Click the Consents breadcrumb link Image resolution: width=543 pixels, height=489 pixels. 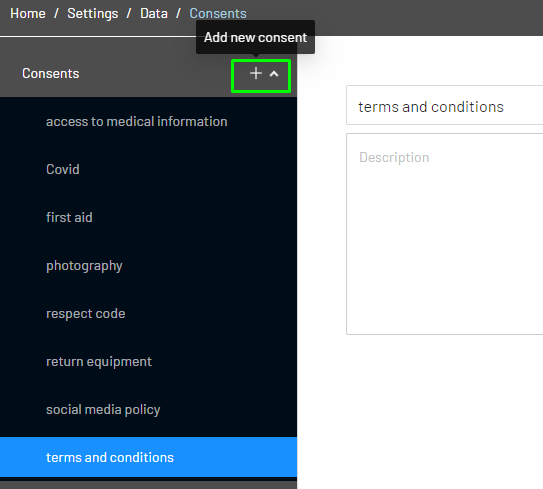tap(218, 14)
